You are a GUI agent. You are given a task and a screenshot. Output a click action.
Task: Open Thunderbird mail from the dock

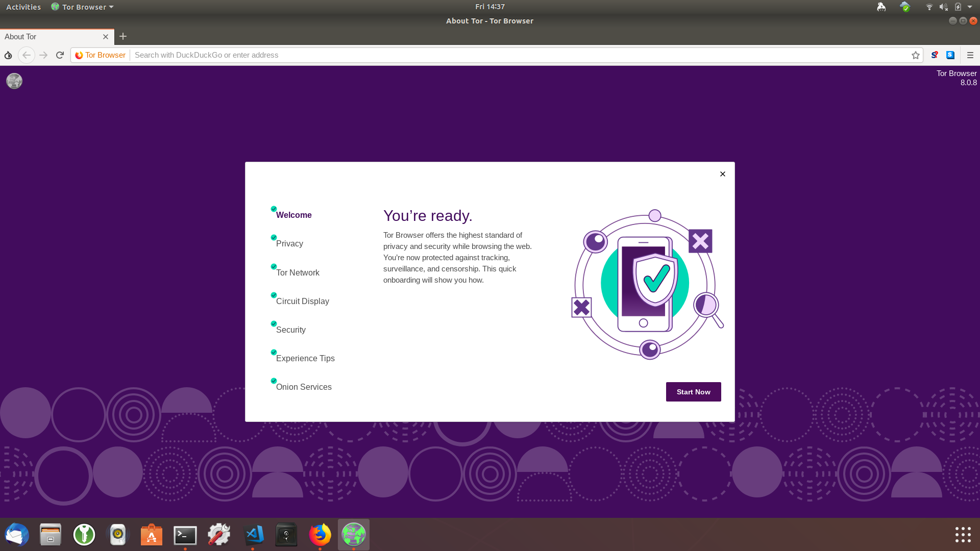(x=17, y=535)
